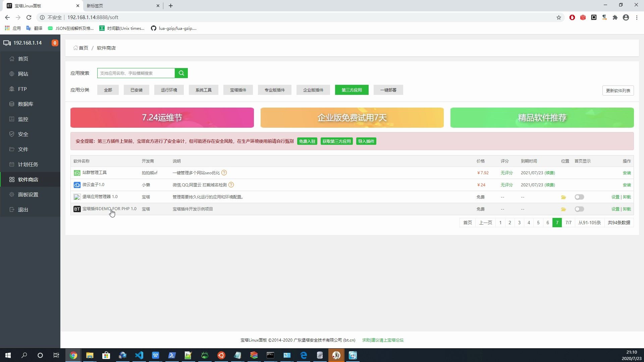This screenshot has width=644, height=362.
Task: Open 监控 in the sidebar
Action: (x=30, y=119)
